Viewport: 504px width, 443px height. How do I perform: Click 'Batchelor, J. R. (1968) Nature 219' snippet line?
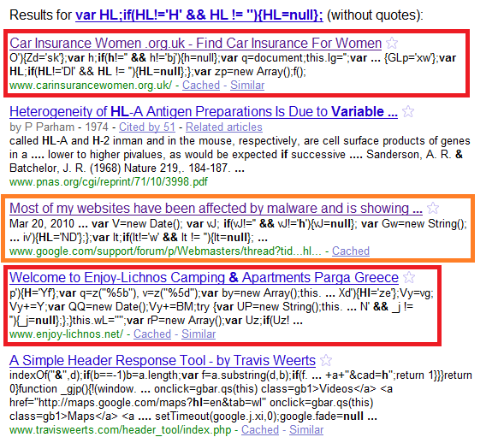pyautogui.click(x=127, y=168)
